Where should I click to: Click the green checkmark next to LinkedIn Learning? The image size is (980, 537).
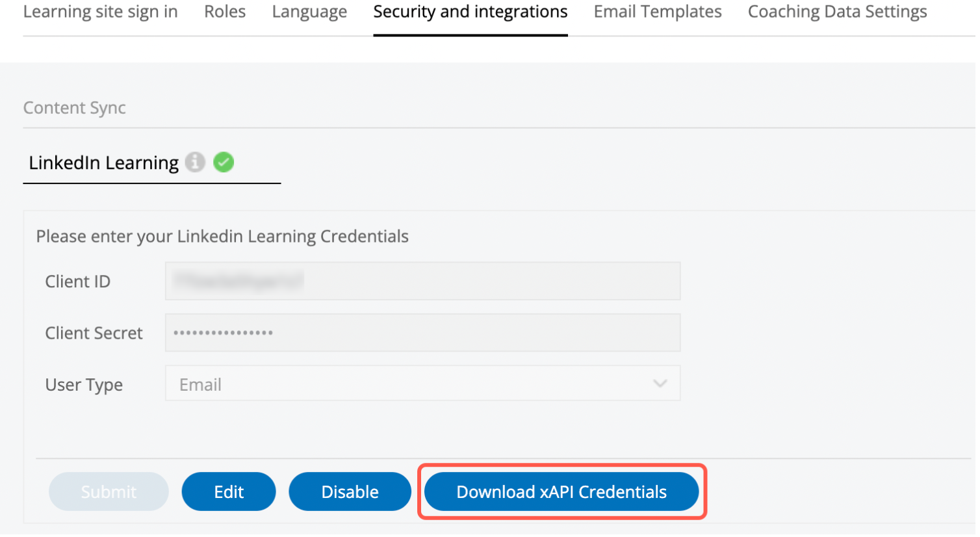point(223,162)
